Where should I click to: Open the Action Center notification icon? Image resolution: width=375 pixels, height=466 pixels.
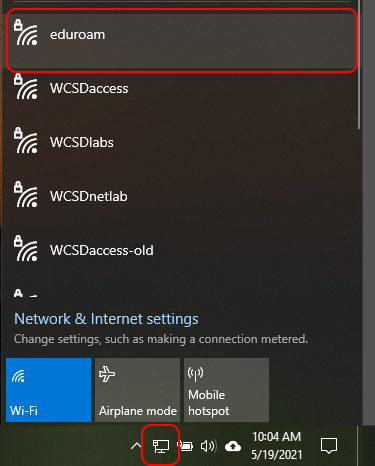[329, 446]
